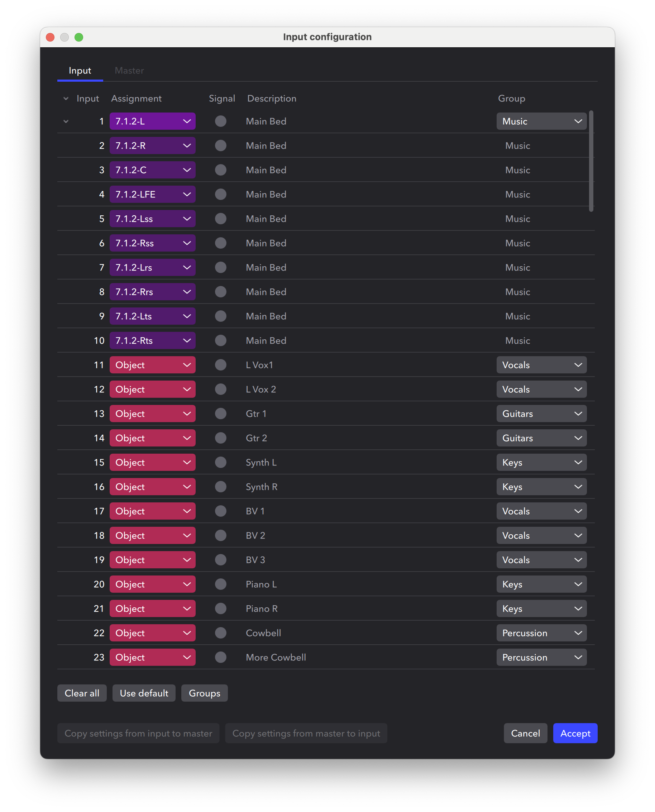Switch to the Master tab

coord(129,71)
